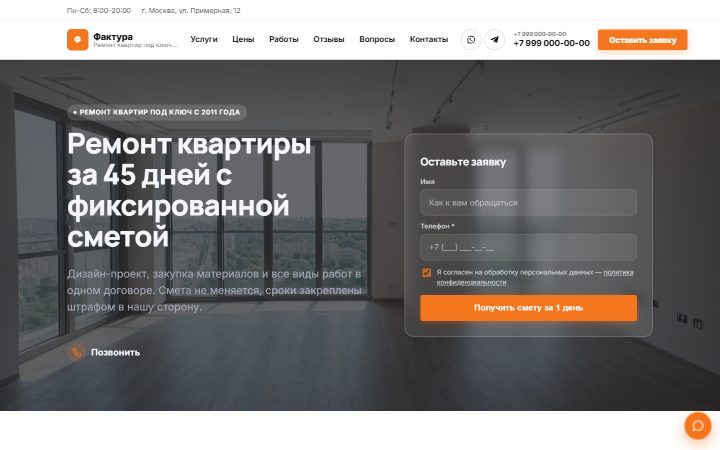Go to the Цены section
The image size is (720, 450).
tap(243, 39)
